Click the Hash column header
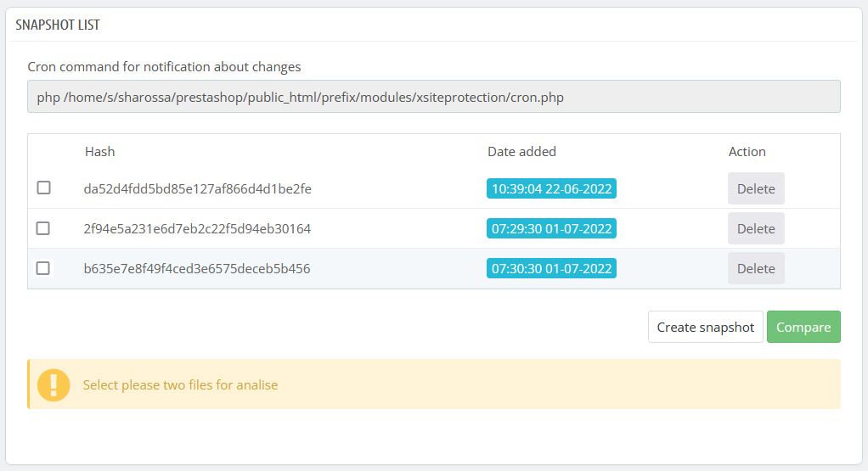 (x=99, y=152)
